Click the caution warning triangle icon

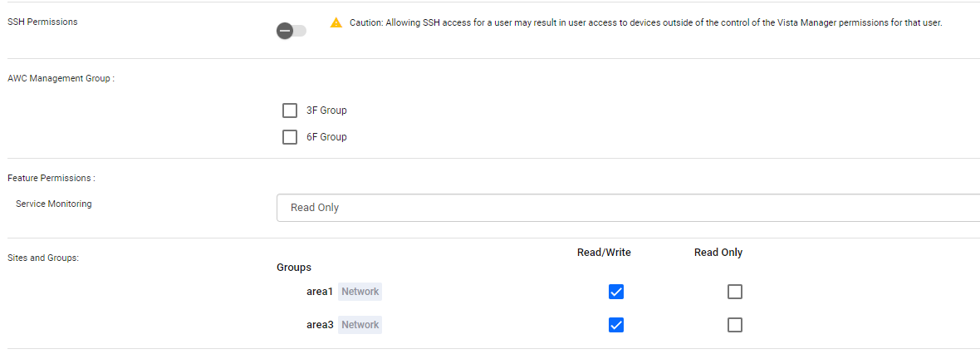click(336, 22)
